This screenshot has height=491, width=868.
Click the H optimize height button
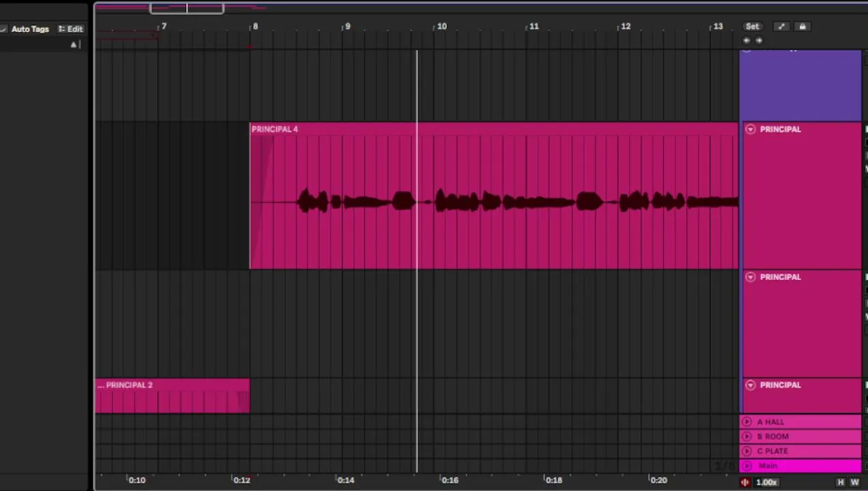841,482
